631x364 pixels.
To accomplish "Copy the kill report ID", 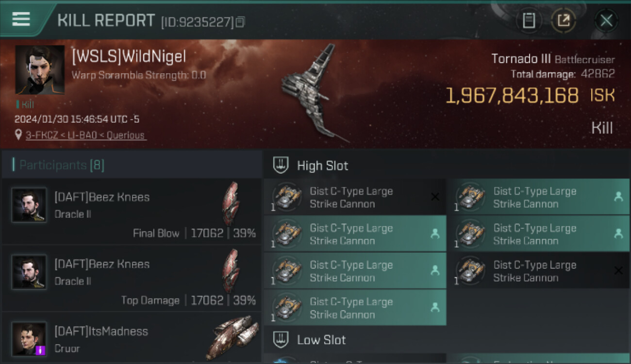I will [240, 22].
